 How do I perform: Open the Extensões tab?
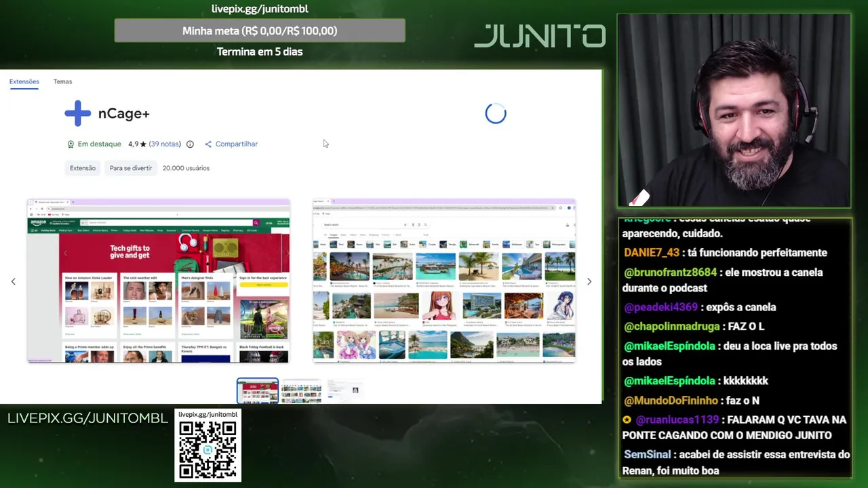(24, 81)
